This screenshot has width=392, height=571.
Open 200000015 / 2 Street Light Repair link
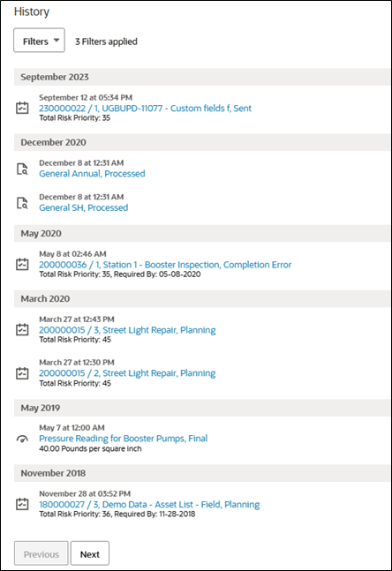[127, 373]
